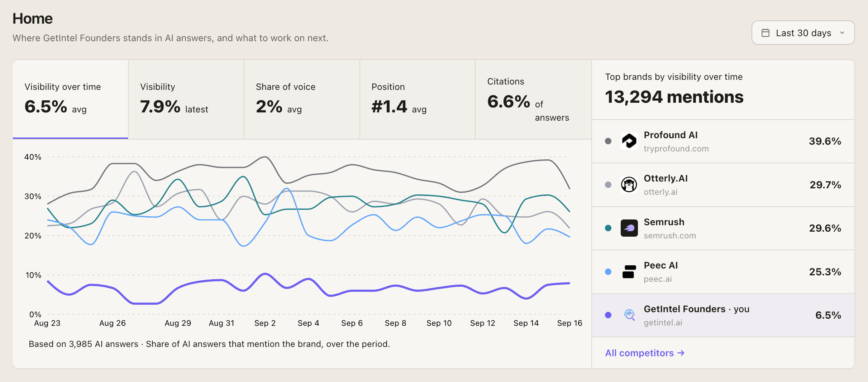Click the teal dot beside Semrush
868x382 pixels.
click(608, 228)
